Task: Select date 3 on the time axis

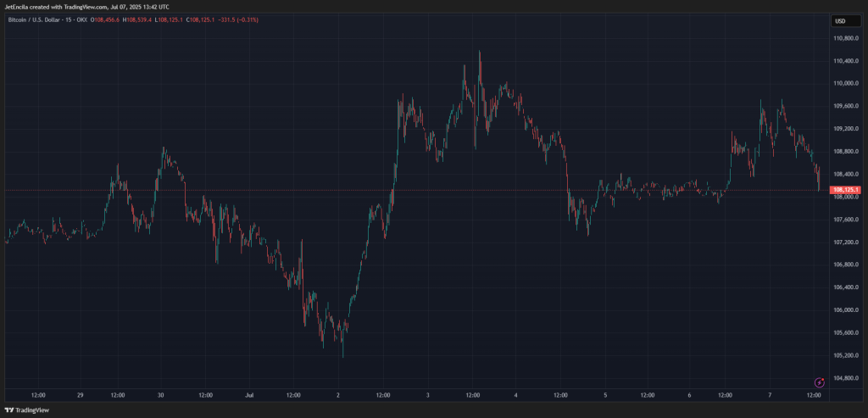Action: pyautogui.click(x=427, y=395)
